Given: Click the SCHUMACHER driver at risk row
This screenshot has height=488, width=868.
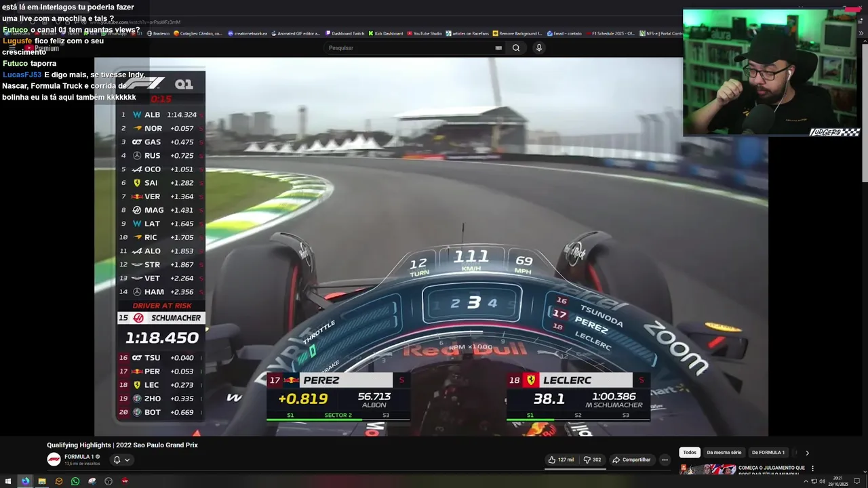Looking at the screenshot, I should [x=160, y=318].
